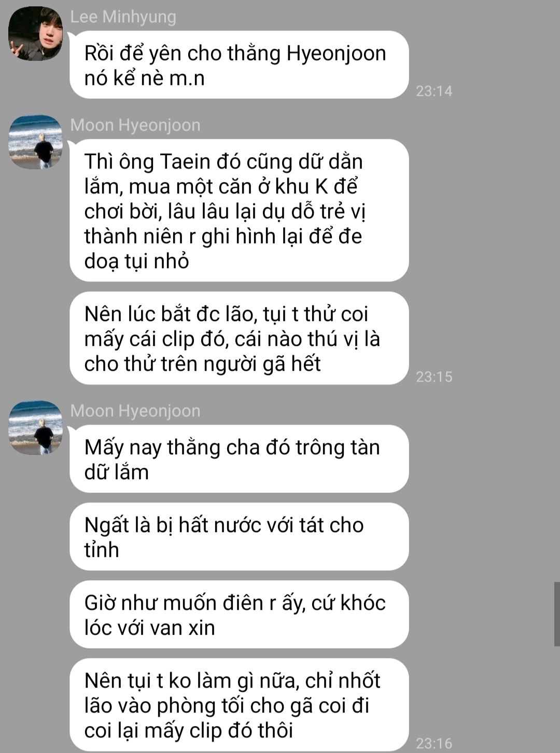The image size is (560, 753).
Task: Click the 23:14 timestamp
Action: coord(434,91)
